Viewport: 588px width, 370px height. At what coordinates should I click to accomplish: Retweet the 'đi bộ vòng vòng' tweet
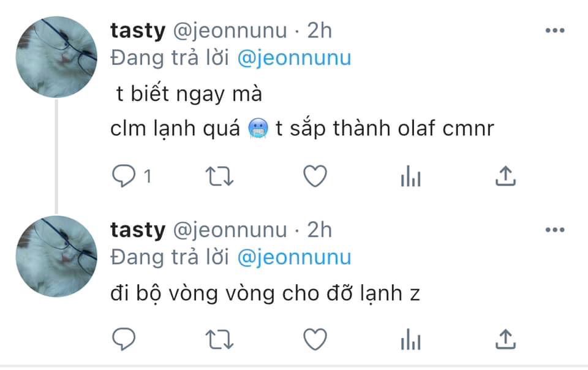pyautogui.click(x=219, y=339)
